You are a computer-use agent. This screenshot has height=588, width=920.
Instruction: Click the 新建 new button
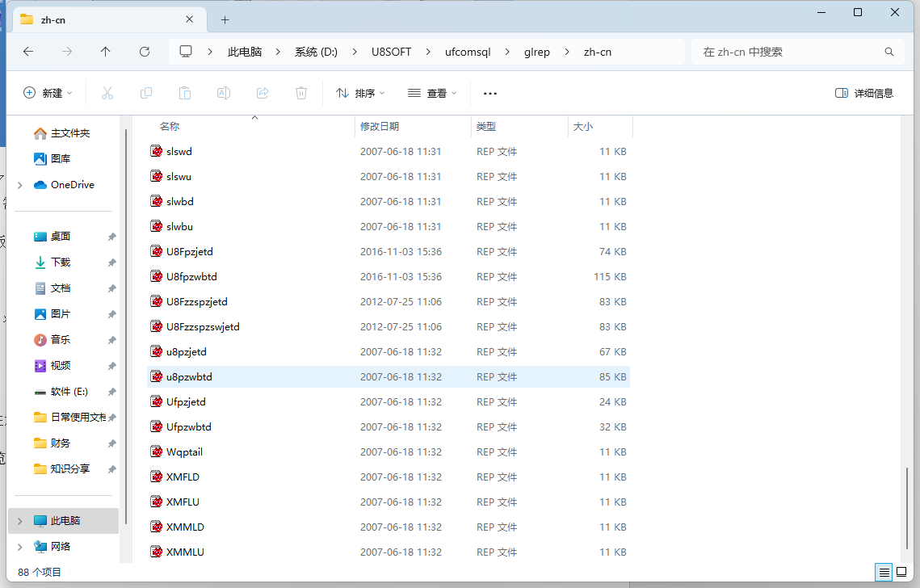48,93
